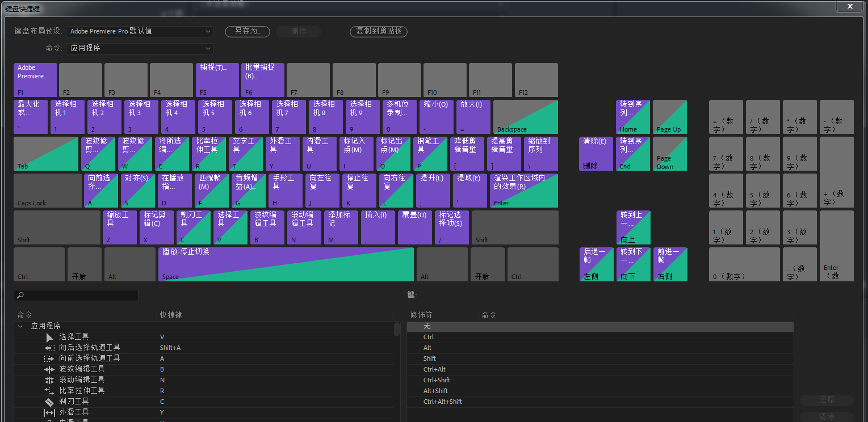Screen dimensions: 868x422
Task: Open the 命令 dropdown showing 应用程序
Action: coord(140,49)
